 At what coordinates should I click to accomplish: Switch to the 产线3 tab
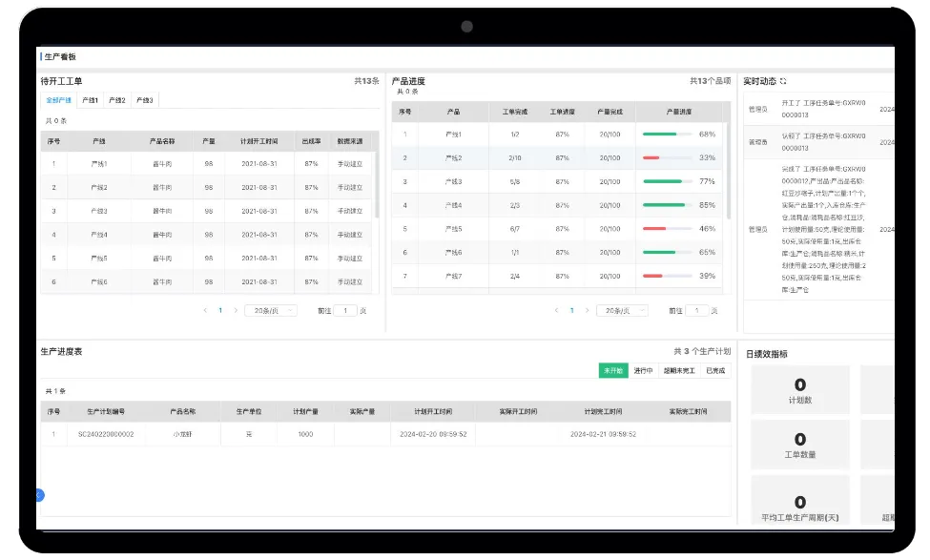click(x=145, y=100)
